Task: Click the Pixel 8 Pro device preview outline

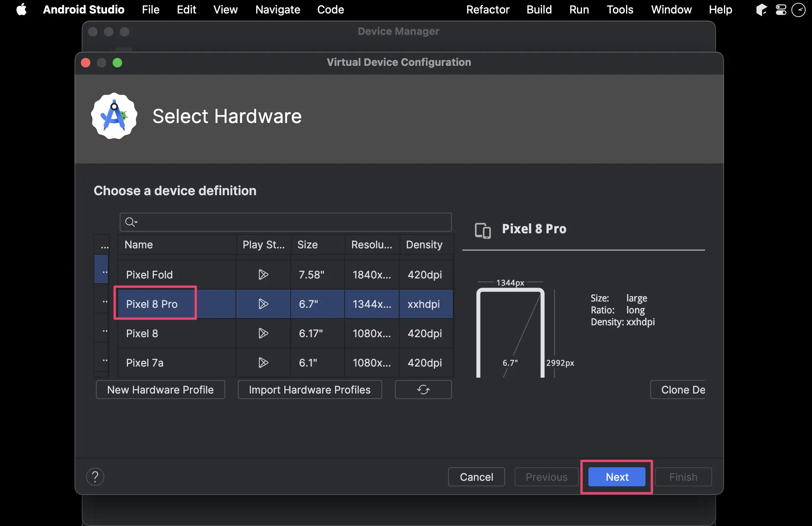Action: click(510, 332)
